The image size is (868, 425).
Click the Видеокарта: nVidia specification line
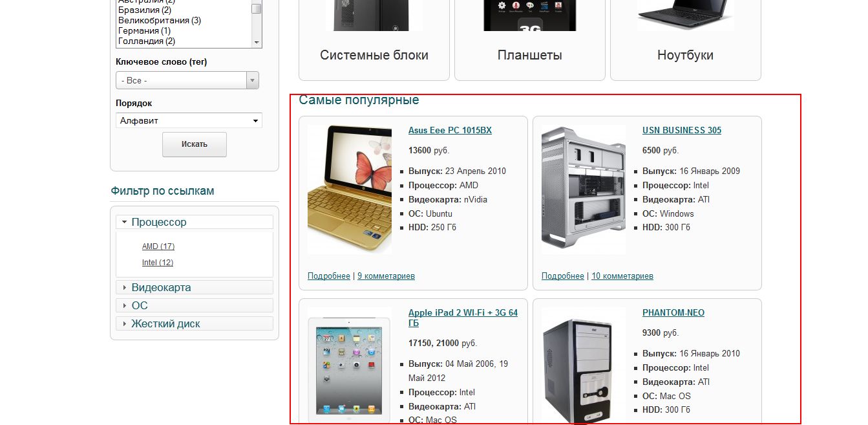448,199
